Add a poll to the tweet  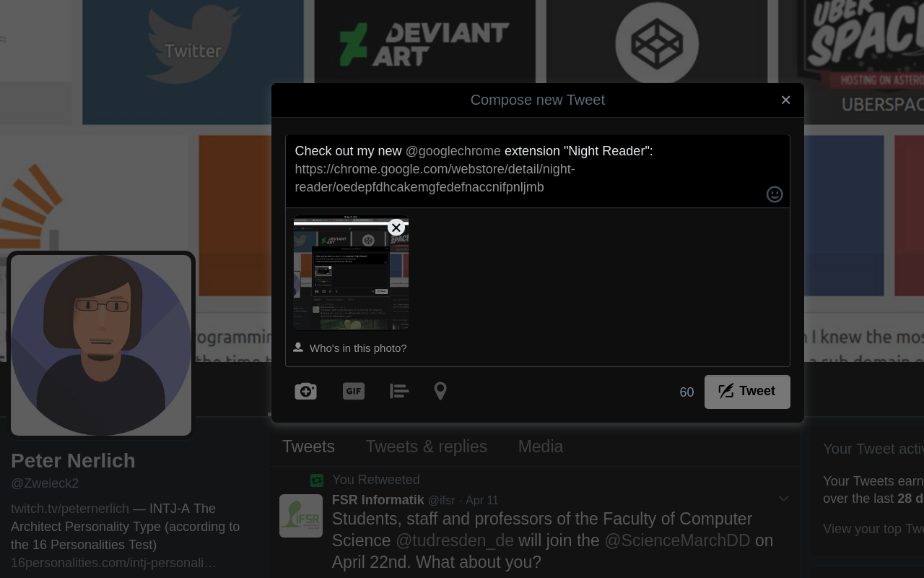pos(399,391)
